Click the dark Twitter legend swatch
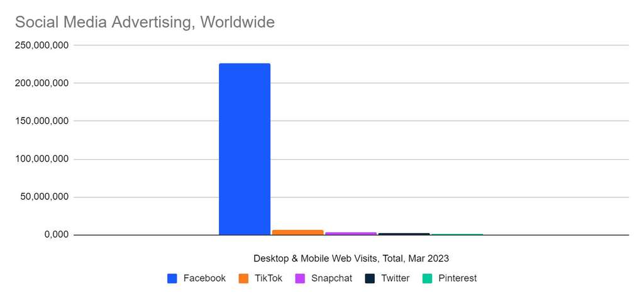The image size is (644, 298). pos(371,279)
